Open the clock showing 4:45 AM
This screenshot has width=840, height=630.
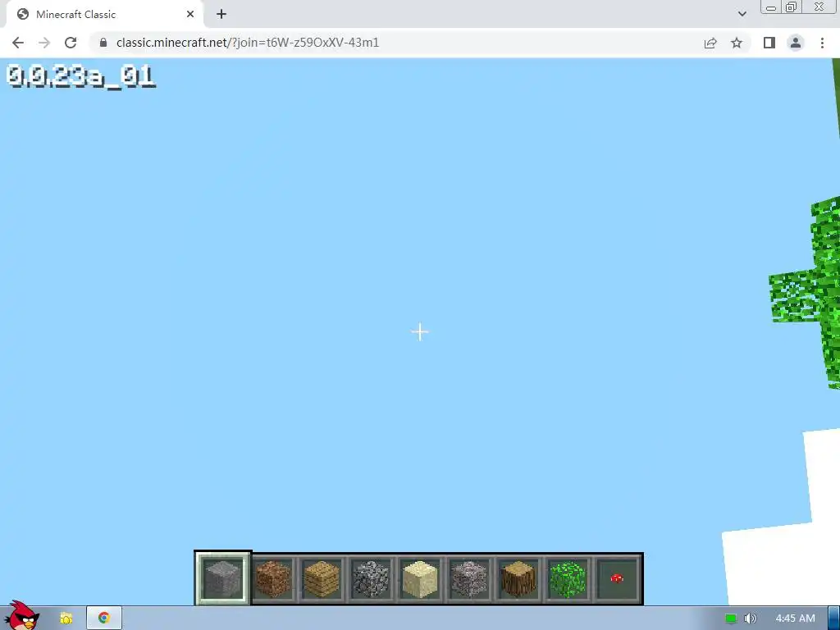(795, 619)
